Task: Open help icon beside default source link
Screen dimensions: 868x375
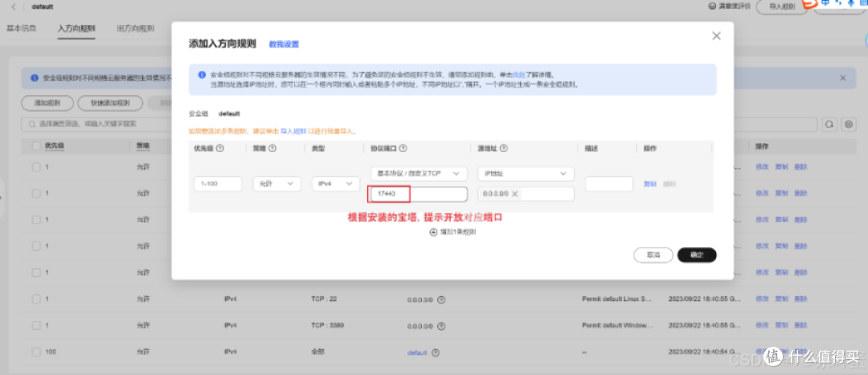Action: click(x=435, y=352)
